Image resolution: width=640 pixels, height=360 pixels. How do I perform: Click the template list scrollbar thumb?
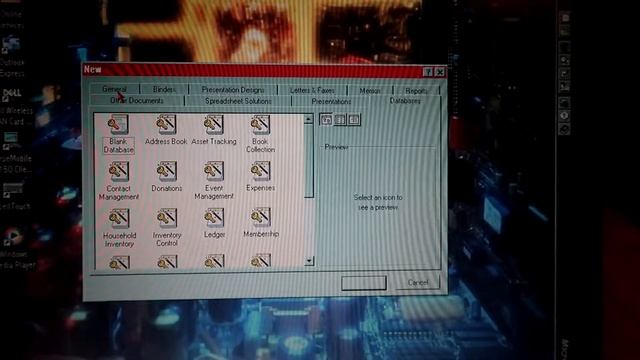coord(309,161)
